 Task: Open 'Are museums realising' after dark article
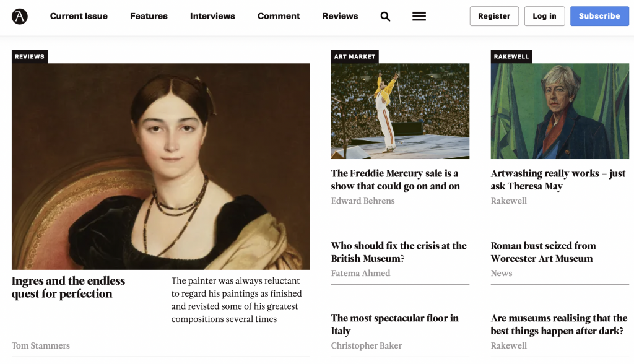coord(559,324)
